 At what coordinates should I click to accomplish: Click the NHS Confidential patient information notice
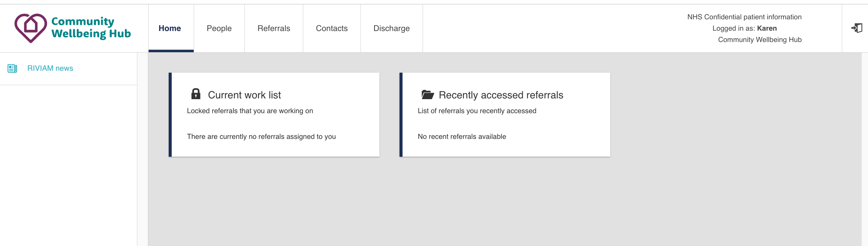[744, 17]
